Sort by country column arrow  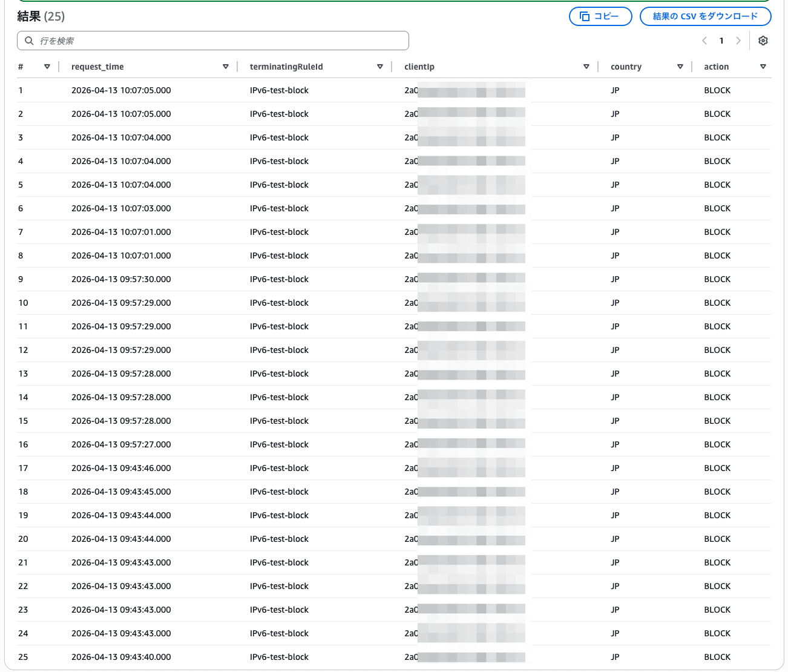point(680,67)
